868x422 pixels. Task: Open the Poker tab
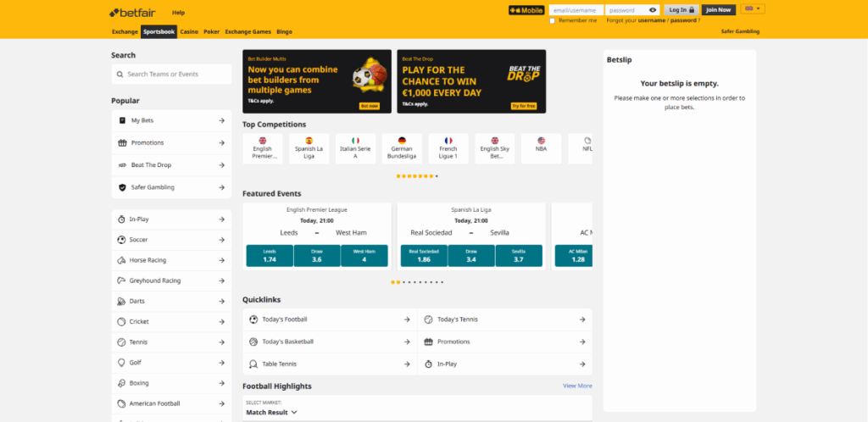pos(211,32)
